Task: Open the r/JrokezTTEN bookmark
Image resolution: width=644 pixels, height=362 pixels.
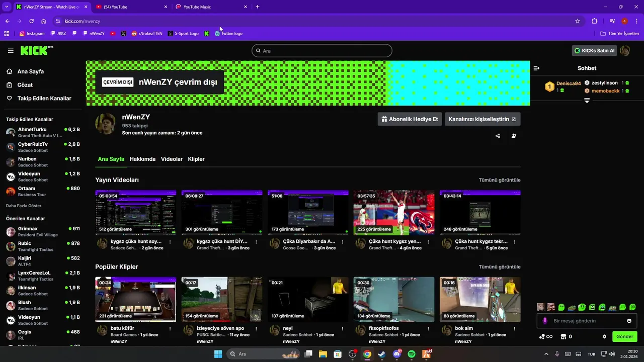Action: [x=146, y=34]
